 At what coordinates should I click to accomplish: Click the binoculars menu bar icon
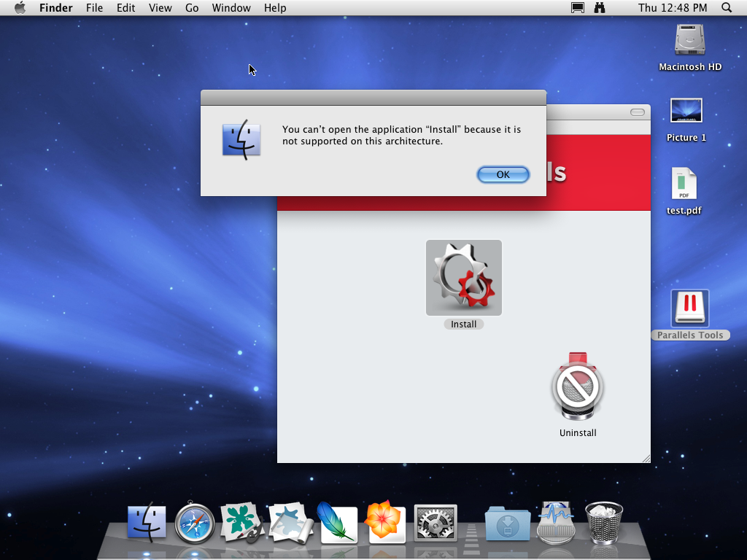click(x=600, y=7)
